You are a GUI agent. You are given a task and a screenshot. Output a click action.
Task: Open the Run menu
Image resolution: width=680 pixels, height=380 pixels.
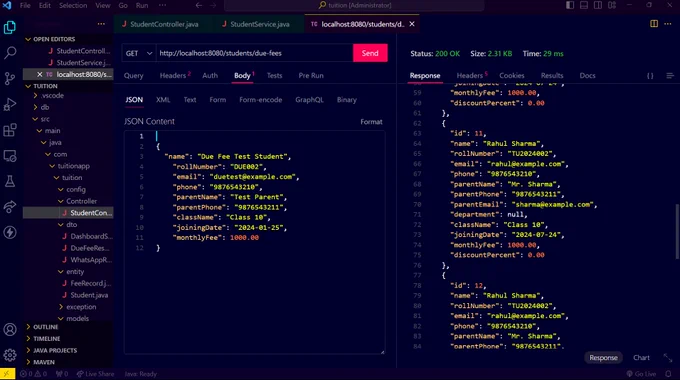(x=142, y=5)
